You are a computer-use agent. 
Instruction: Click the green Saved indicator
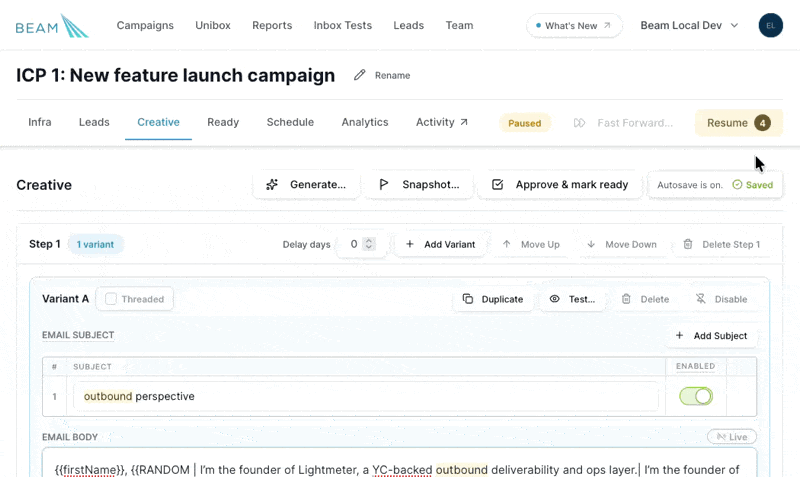click(753, 185)
